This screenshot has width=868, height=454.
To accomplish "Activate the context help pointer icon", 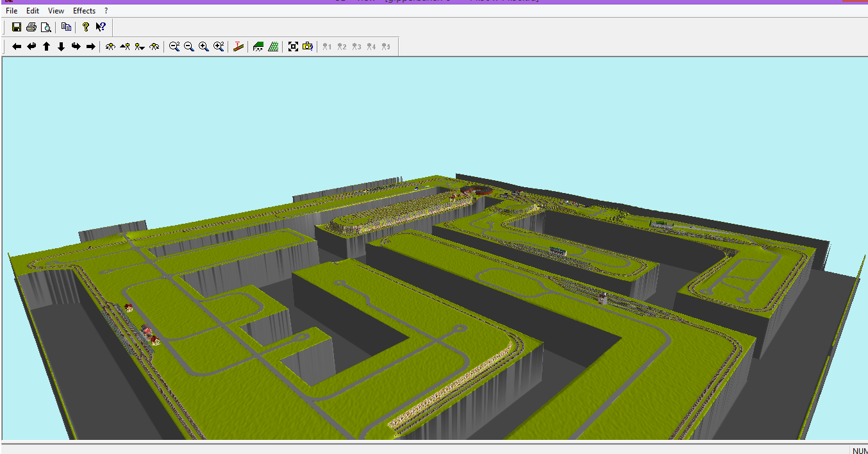I will coord(101,27).
